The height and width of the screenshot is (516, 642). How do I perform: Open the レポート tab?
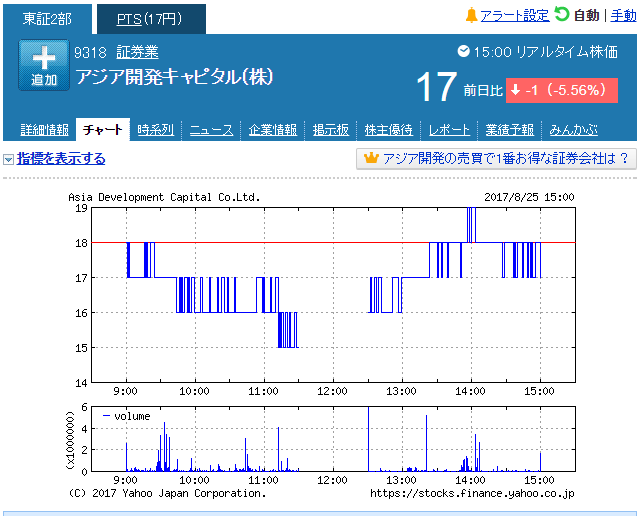449,130
